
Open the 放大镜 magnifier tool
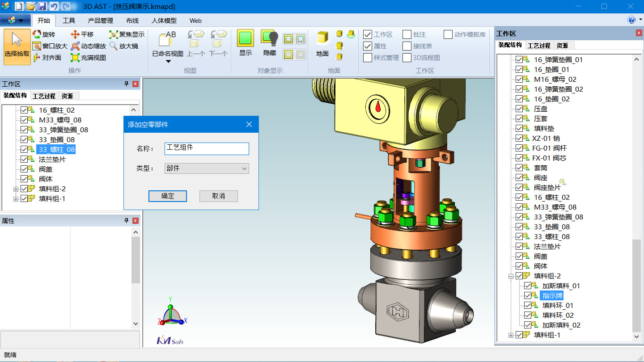[x=114, y=46]
